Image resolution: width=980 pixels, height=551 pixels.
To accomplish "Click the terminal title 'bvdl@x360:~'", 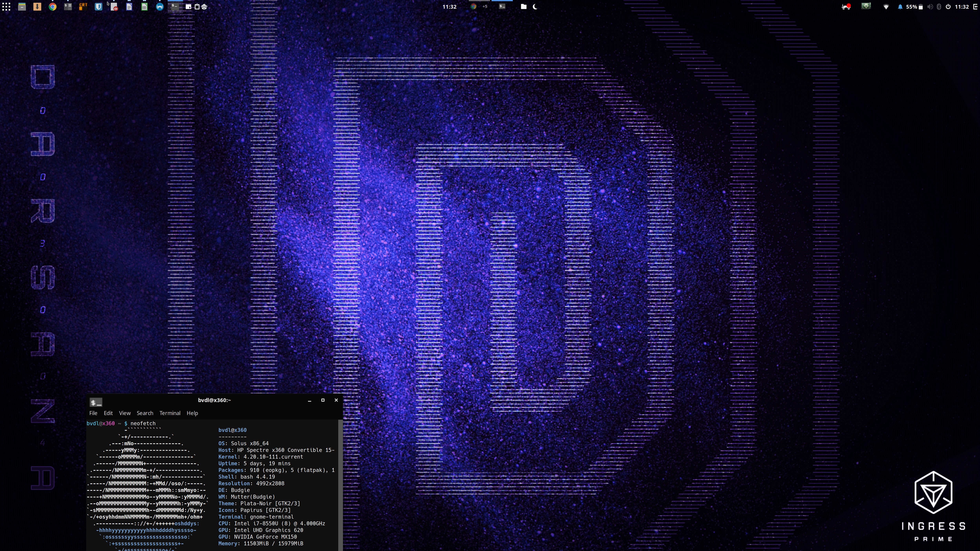I will pos(215,400).
